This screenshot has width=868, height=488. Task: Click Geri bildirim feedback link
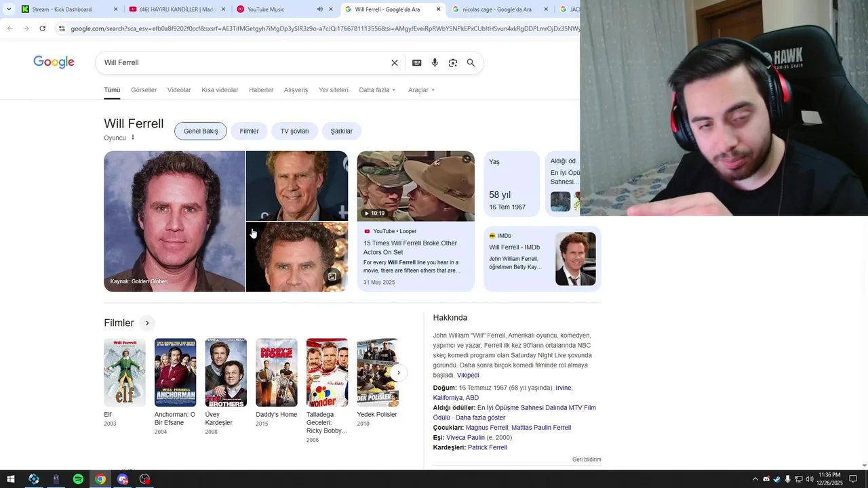pos(587,460)
